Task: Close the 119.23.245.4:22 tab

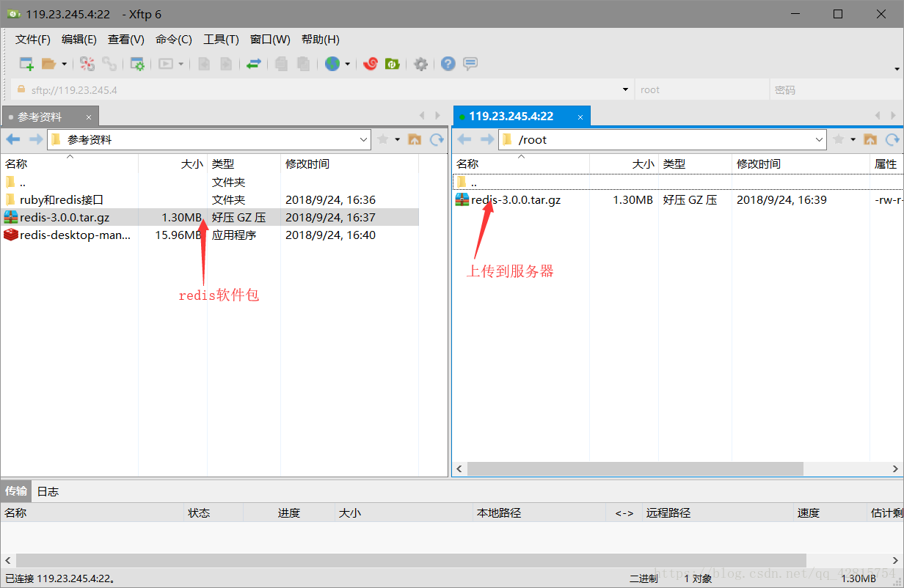Action: (x=580, y=117)
